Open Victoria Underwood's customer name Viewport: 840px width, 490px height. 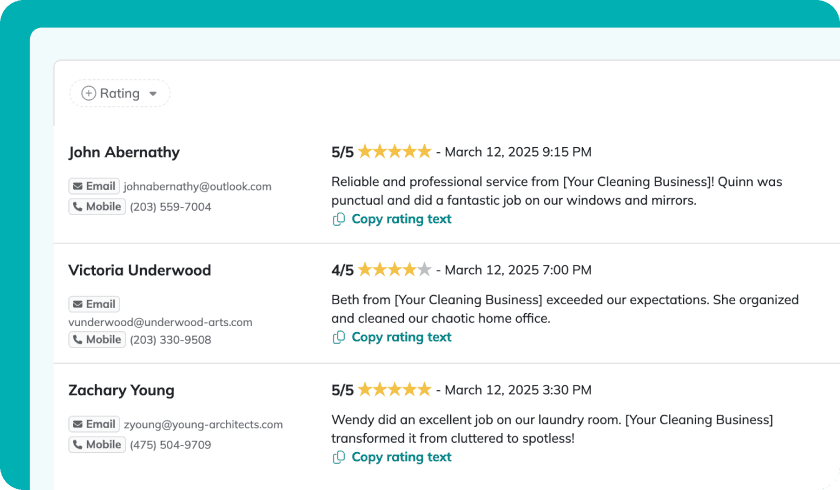coord(140,270)
